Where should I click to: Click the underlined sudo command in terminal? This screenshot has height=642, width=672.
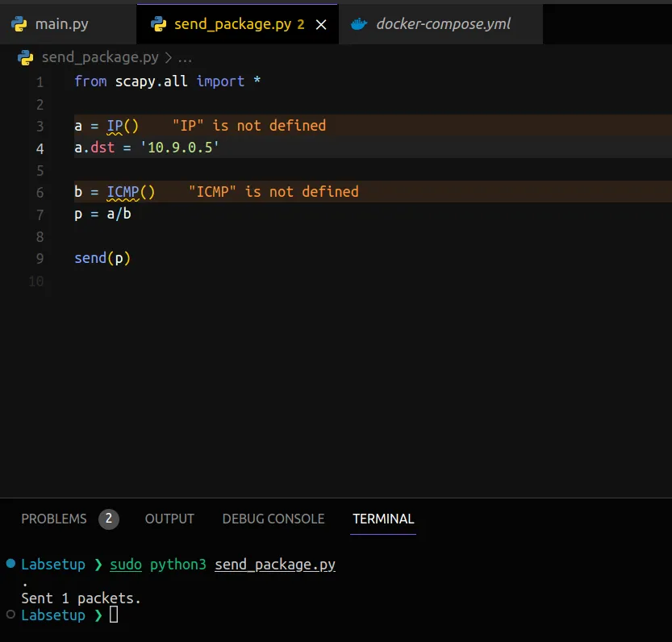(125, 565)
